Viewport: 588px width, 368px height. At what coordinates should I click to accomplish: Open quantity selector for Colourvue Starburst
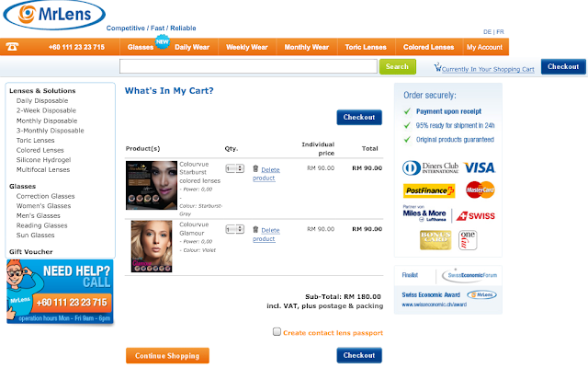[235, 168]
